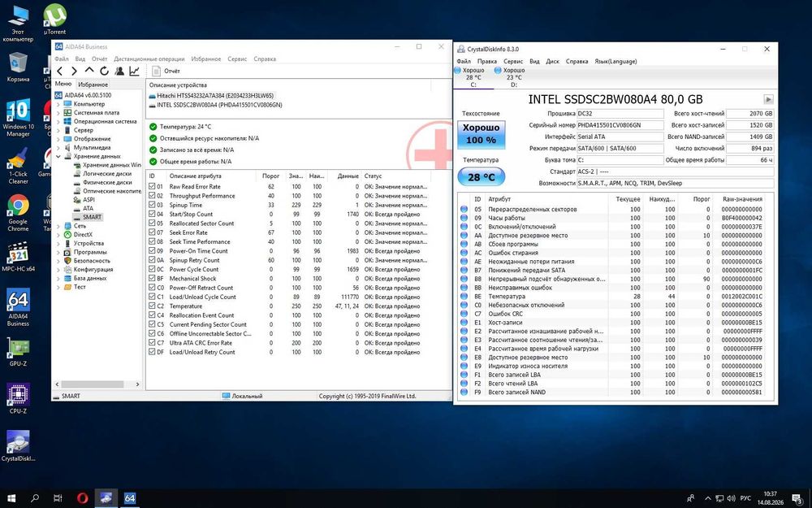Open Windows 10 Manager desktop icon

[18, 118]
